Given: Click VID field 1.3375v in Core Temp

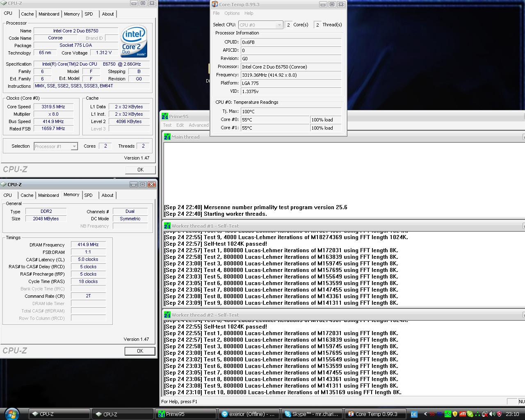Looking at the screenshot, I should tap(291, 91).
